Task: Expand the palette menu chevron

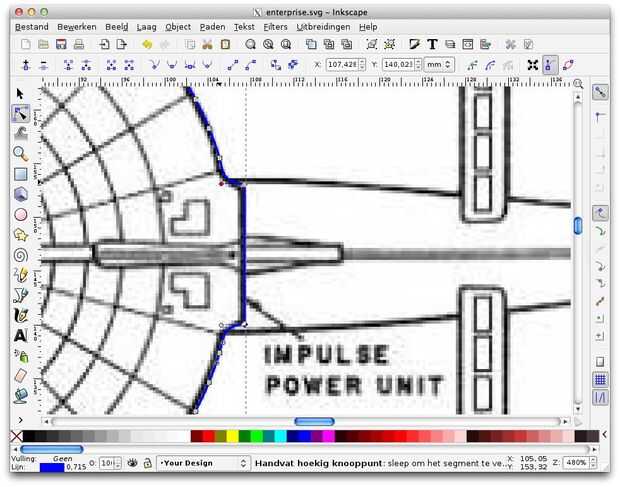Action: tap(605, 435)
